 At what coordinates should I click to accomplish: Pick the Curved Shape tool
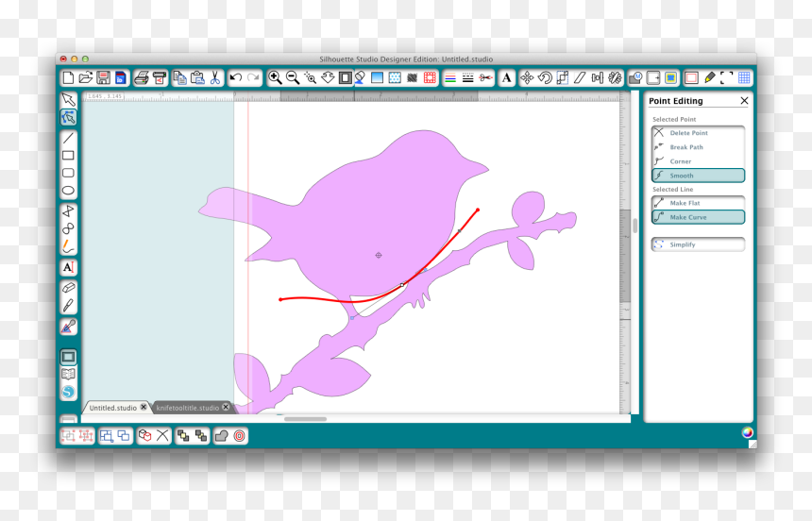click(68, 228)
